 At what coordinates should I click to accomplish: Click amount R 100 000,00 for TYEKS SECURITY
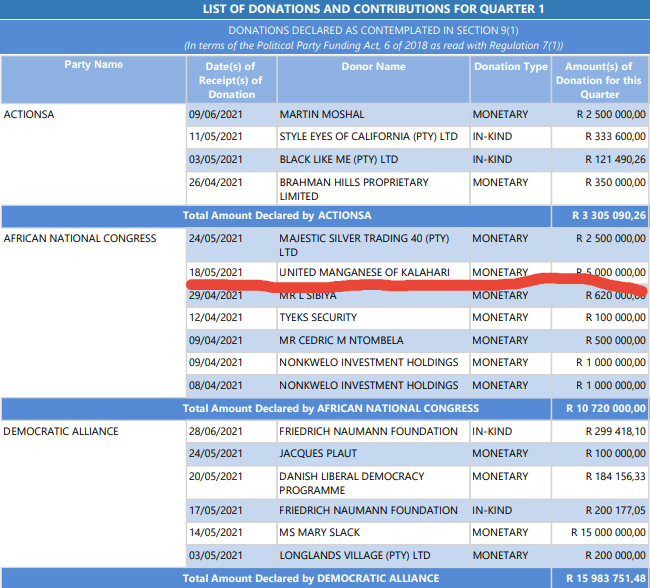coord(615,317)
